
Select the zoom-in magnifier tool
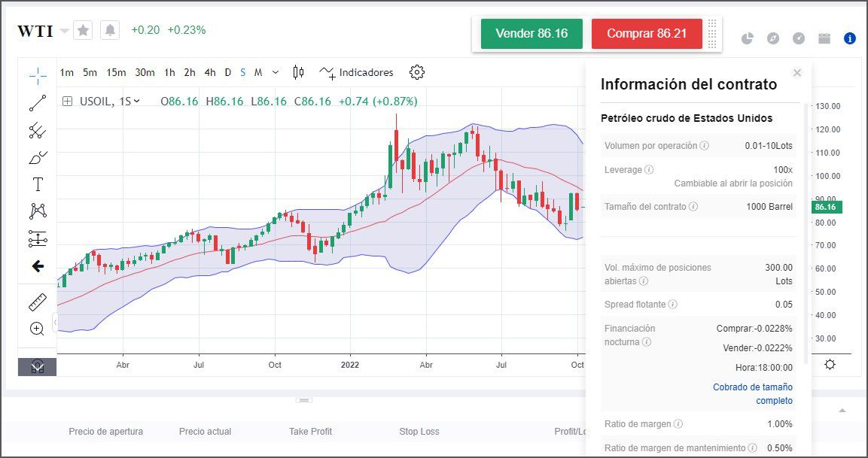pos(36,328)
